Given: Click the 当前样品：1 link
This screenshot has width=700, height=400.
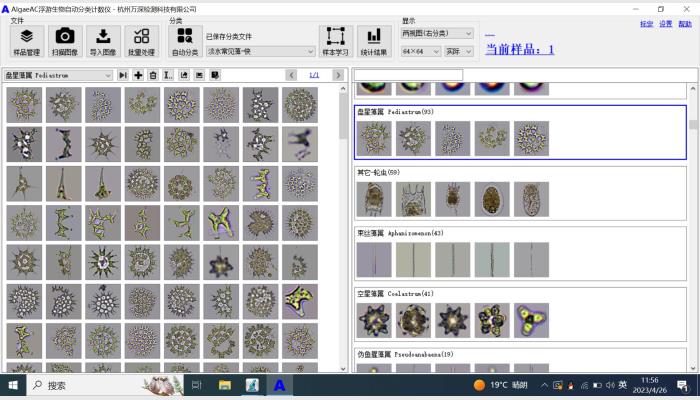Looking at the screenshot, I should (x=519, y=49).
